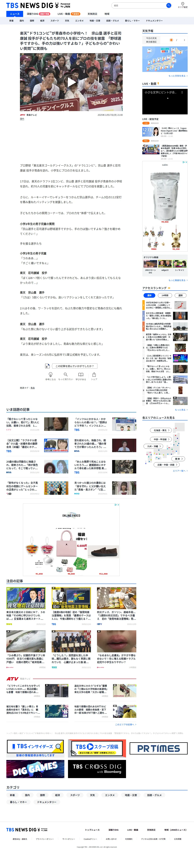Open the 12.13 朝 live news schedule item

[x=165, y=132]
